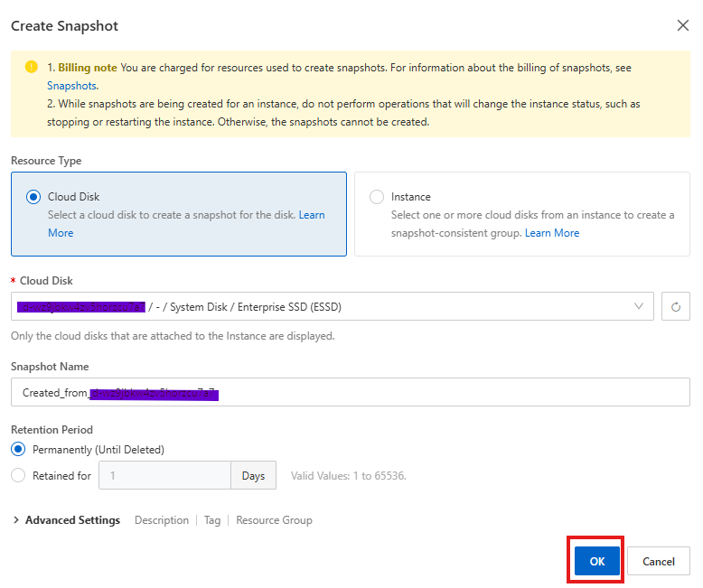The image size is (703, 588).
Task: Close the Create Snapshot dialog
Action: click(x=683, y=25)
